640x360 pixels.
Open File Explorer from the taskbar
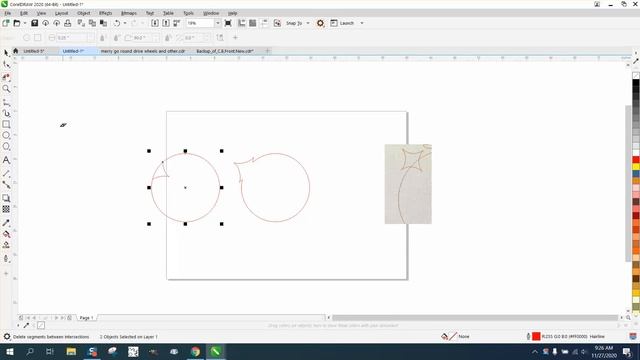pos(71,351)
